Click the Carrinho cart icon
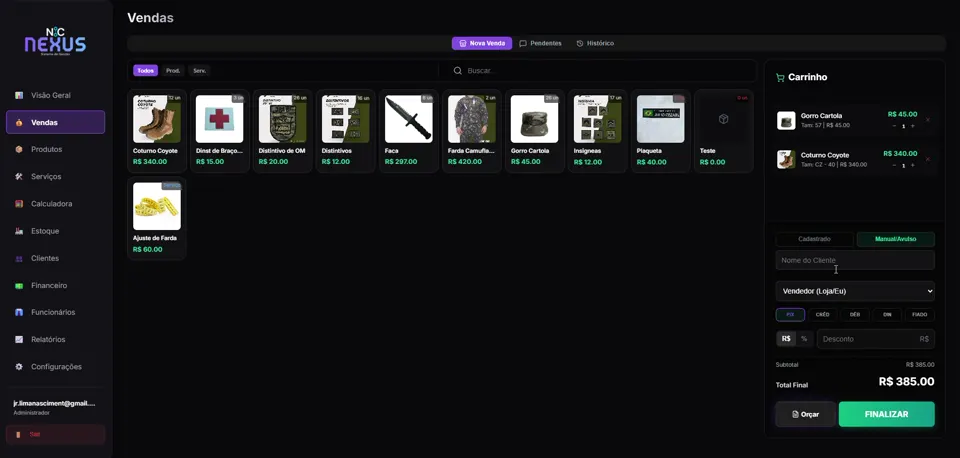The image size is (960, 458). (x=779, y=78)
